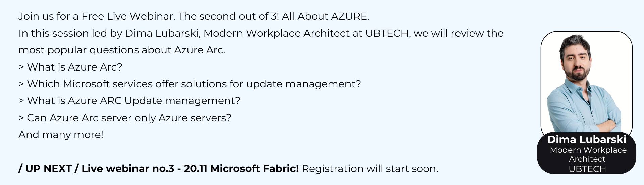The width and height of the screenshot is (644, 185).
Task: Click Dima Lubarski's portrait photo
Action: (x=586, y=83)
